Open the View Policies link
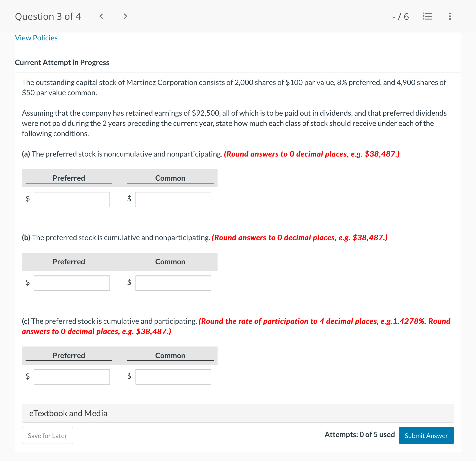 pyautogui.click(x=36, y=38)
